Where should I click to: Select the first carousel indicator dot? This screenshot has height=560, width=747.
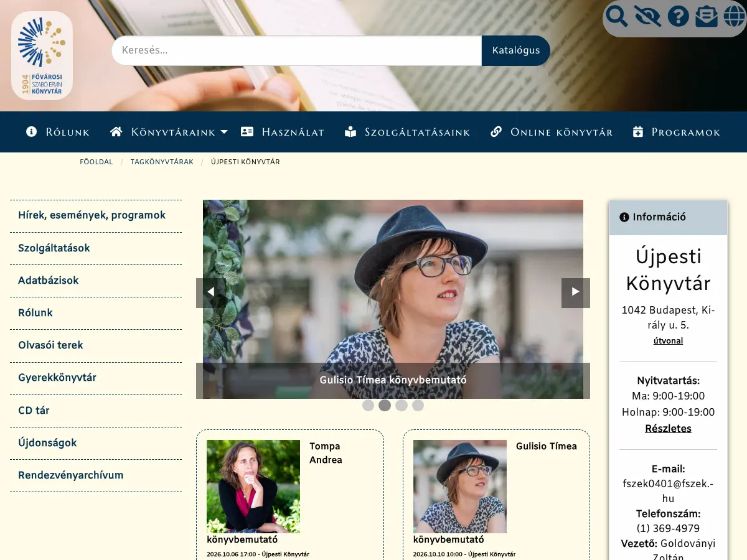tap(368, 405)
